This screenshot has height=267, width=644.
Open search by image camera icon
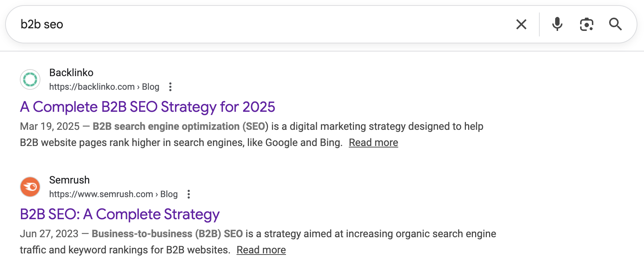tap(586, 25)
